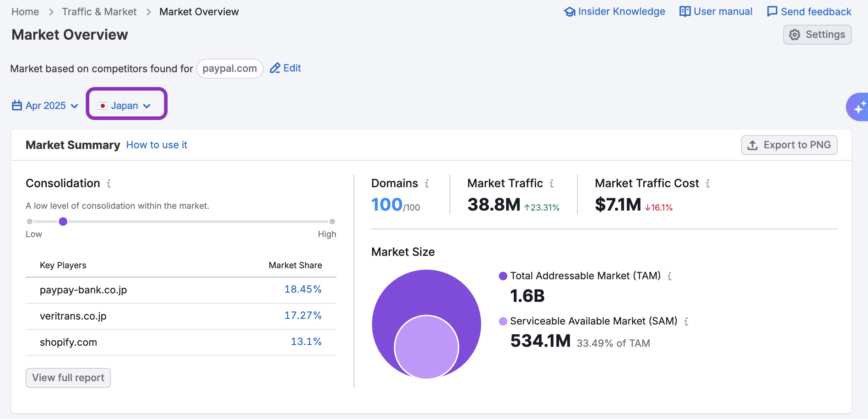Click the Market Traffic Cost info icon

(x=708, y=183)
